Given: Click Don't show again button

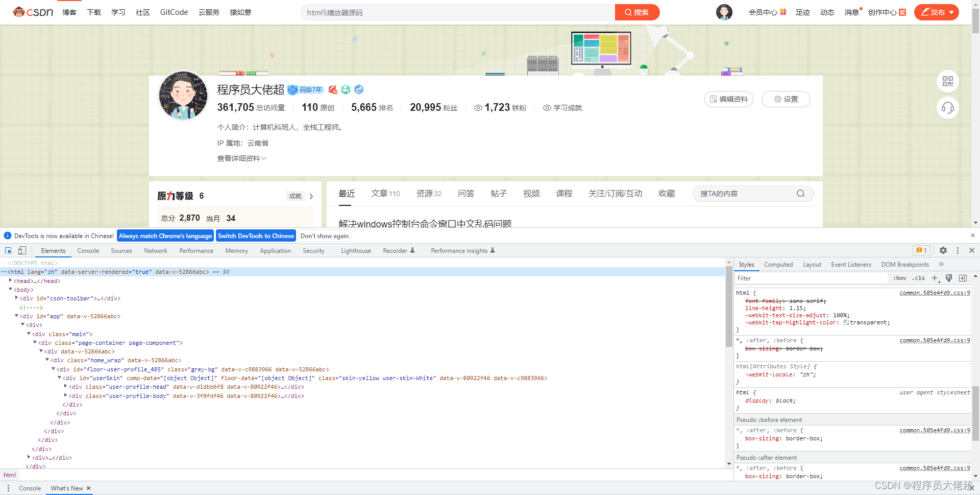Looking at the screenshot, I should coord(325,235).
